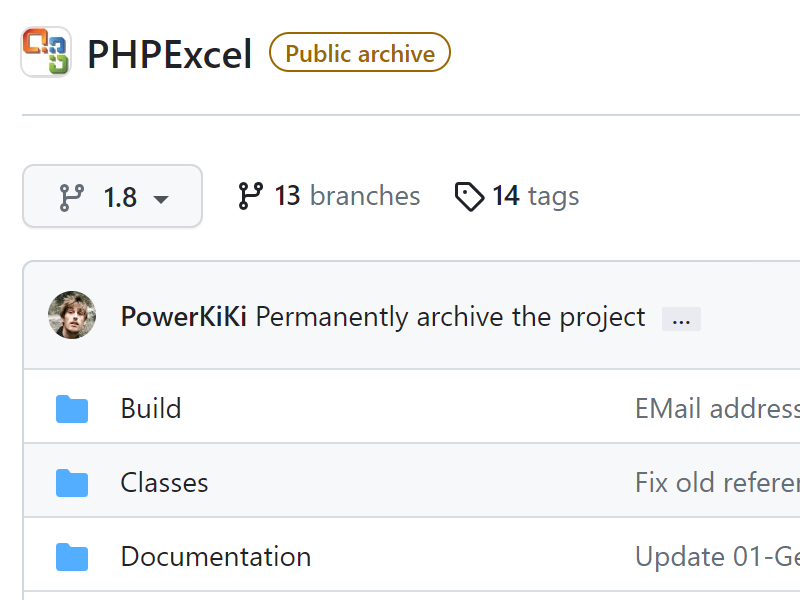Viewport: 800px width, 600px height.
Task: Click the Build folder icon
Action: click(x=72, y=409)
